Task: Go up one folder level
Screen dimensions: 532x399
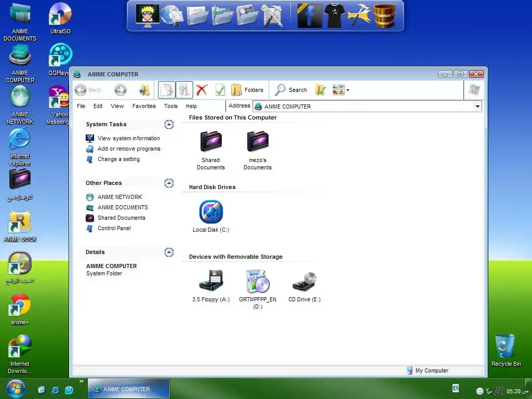Action: pyautogui.click(x=144, y=90)
